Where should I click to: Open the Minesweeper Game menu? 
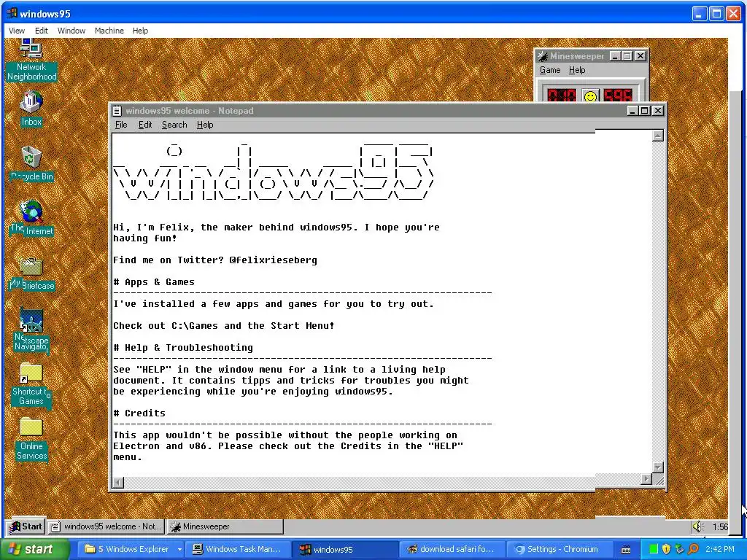click(x=550, y=70)
